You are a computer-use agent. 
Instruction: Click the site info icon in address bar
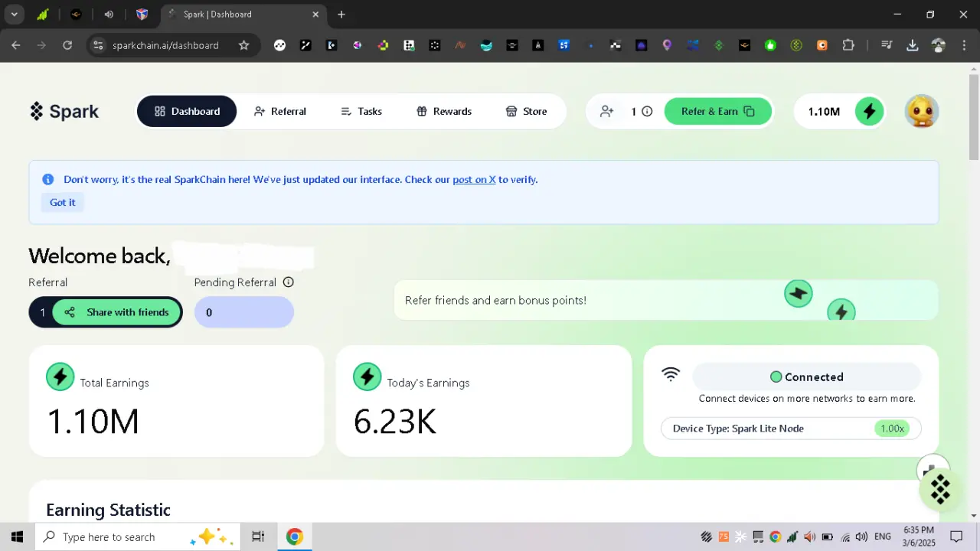click(98, 45)
